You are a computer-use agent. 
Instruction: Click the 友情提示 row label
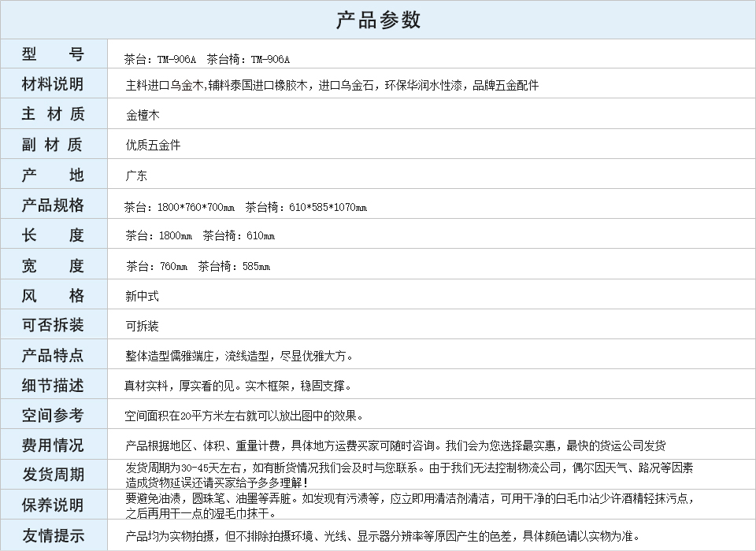coord(53,536)
